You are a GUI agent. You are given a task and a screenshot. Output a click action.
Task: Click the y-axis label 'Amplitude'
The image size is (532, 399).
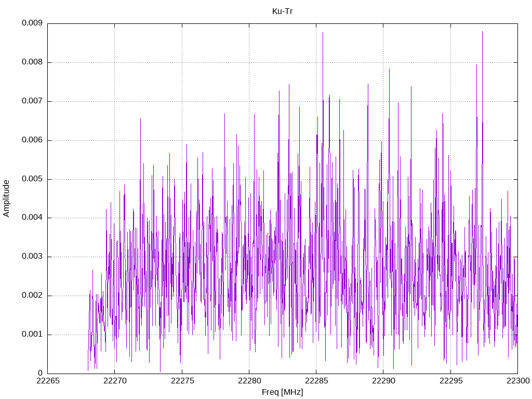pos(6,198)
